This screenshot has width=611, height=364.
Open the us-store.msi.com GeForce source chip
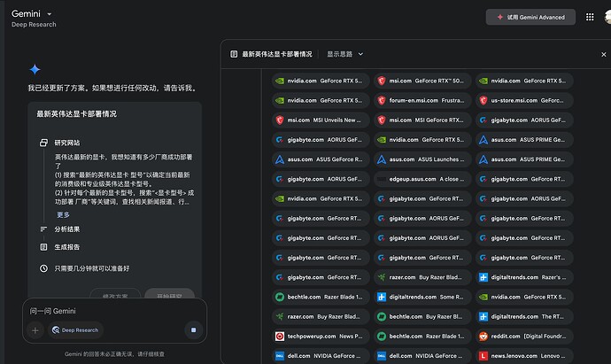point(524,101)
